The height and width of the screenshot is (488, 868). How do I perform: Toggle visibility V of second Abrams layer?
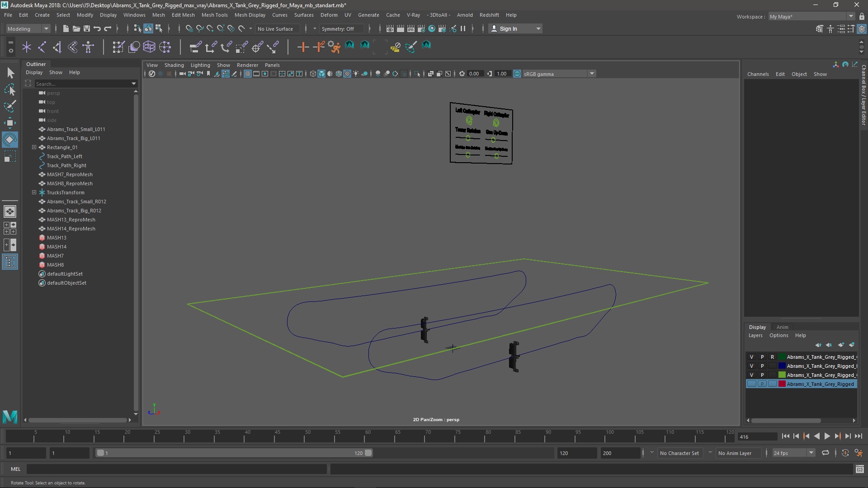click(x=751, y=366)
